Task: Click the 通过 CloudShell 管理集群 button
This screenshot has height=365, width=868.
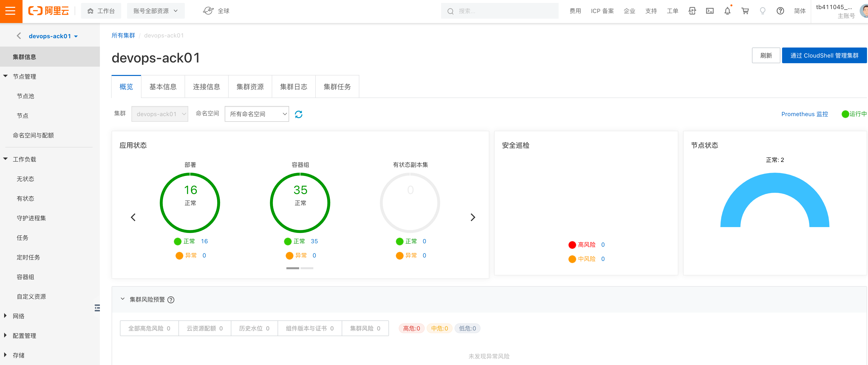Action: pos(824,56)
